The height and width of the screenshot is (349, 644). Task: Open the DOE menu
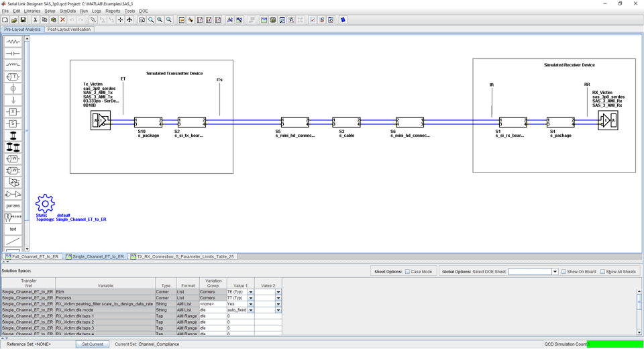144,11
